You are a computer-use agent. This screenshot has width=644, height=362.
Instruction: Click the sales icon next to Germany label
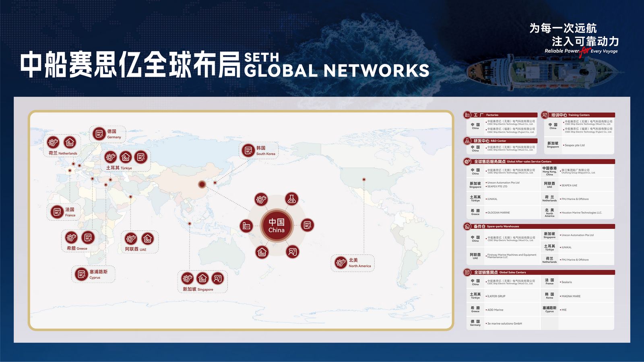coord(99,134)
